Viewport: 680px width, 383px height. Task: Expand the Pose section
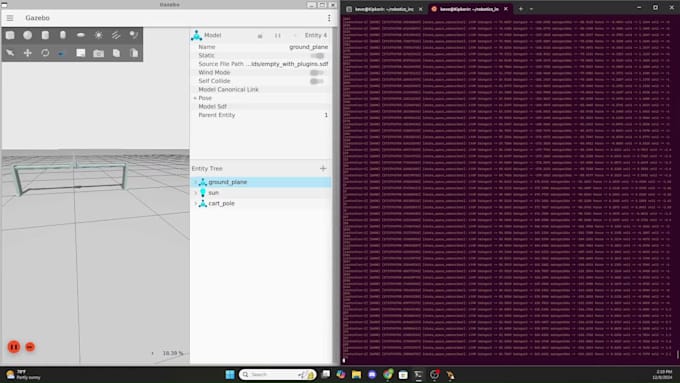[x=195, y=98]
